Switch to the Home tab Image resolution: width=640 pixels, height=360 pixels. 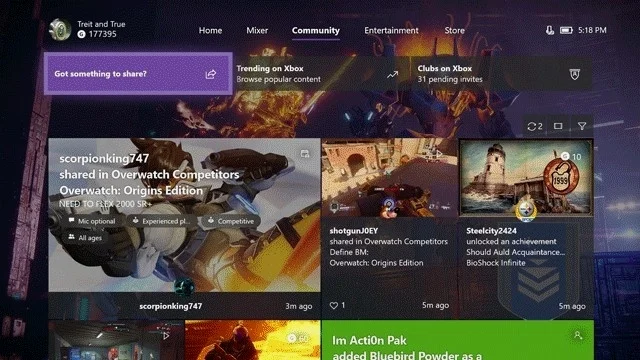pos(210,31)
